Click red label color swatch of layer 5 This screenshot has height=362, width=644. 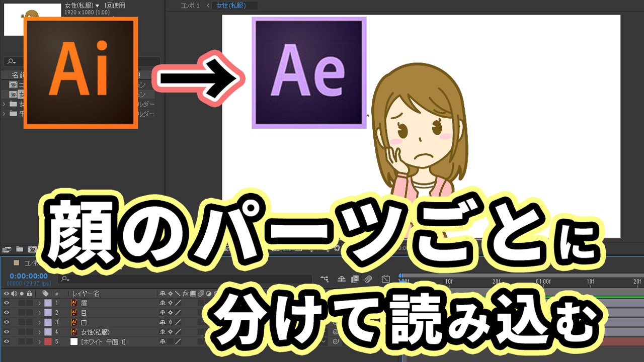tap(48, 341)
